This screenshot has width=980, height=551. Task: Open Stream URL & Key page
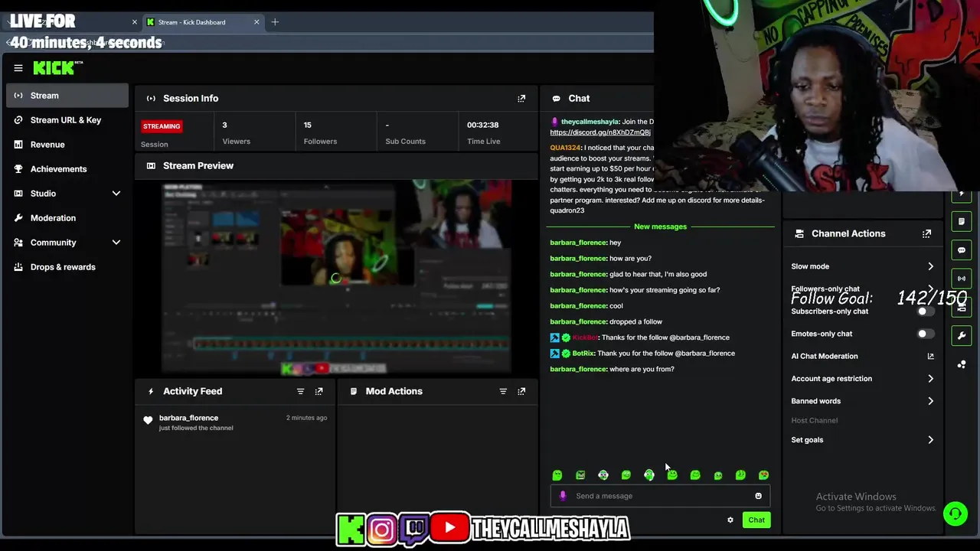[67, 120]
